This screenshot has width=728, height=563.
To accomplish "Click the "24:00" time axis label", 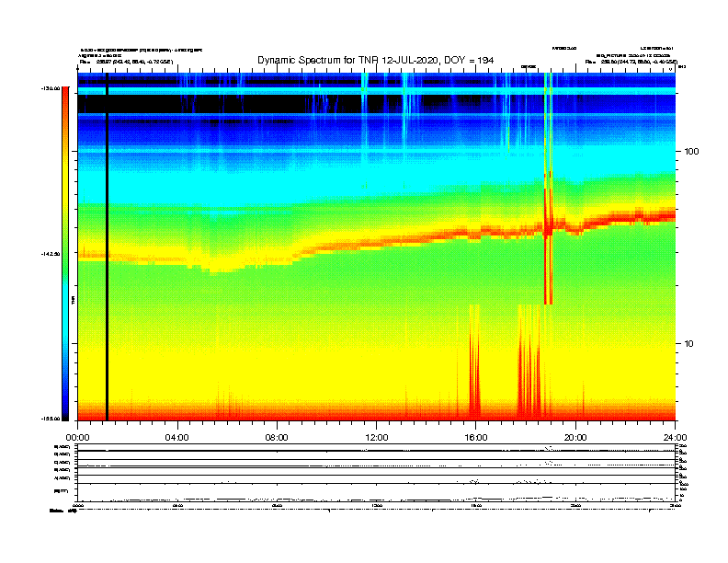I will 675,438.
